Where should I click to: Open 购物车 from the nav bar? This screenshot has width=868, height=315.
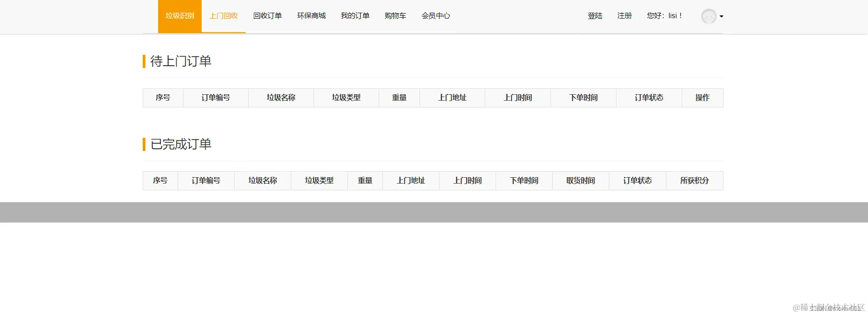point(395,16)
